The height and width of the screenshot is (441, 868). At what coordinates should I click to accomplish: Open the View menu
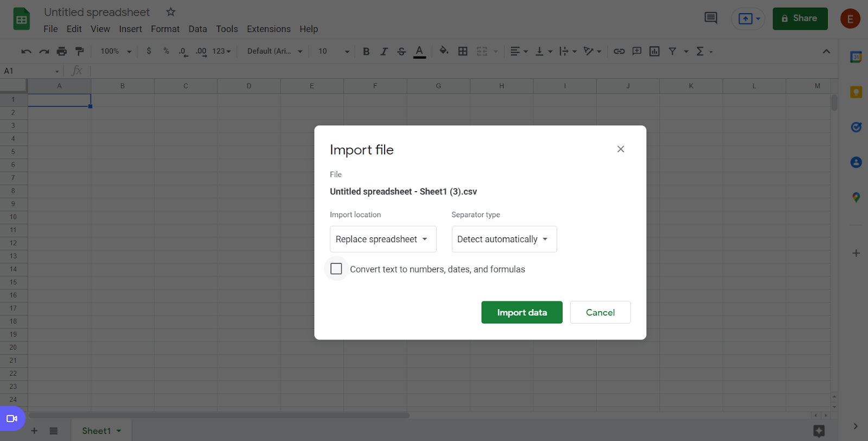tap(100, 29)
